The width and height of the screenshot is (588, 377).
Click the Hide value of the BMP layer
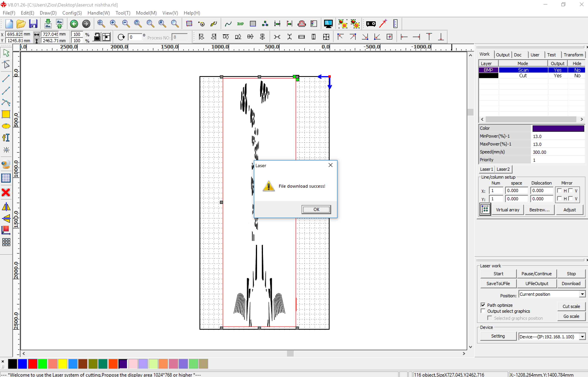(577, 70)
